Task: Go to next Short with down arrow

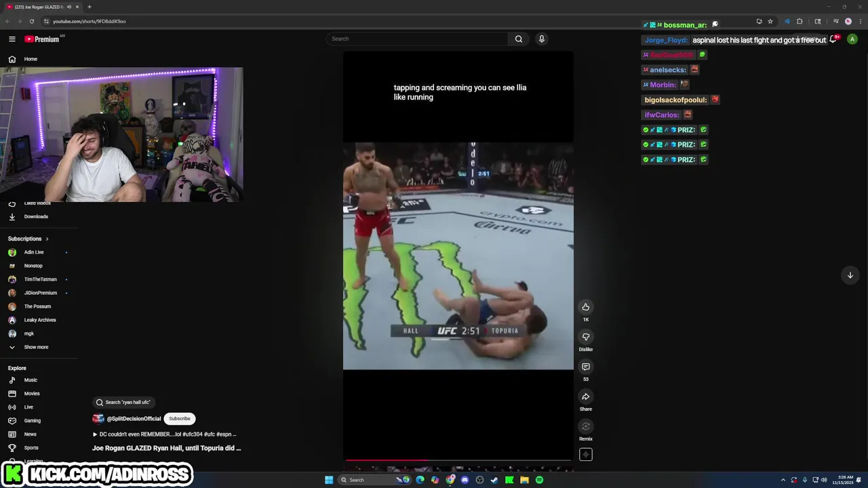Action: pyautogui.click(x=850, y=275)
